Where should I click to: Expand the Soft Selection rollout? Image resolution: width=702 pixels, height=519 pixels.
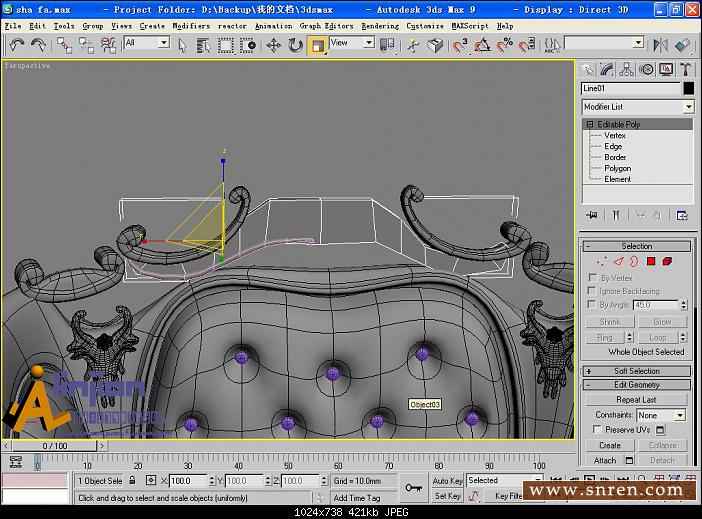click(x=637, y=371)
